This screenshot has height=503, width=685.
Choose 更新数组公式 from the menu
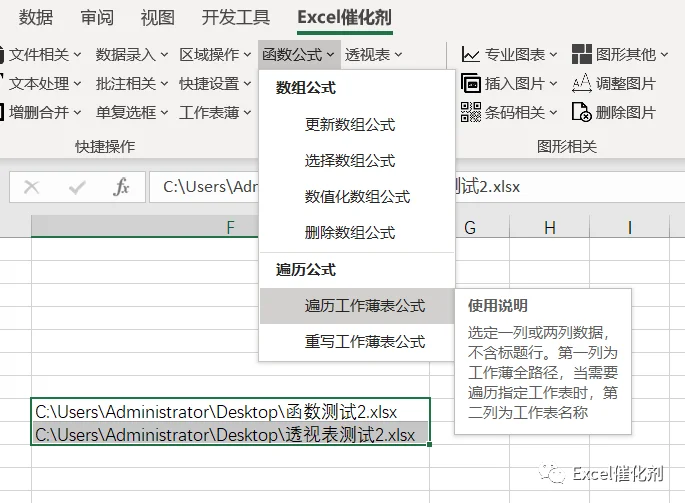357,125
